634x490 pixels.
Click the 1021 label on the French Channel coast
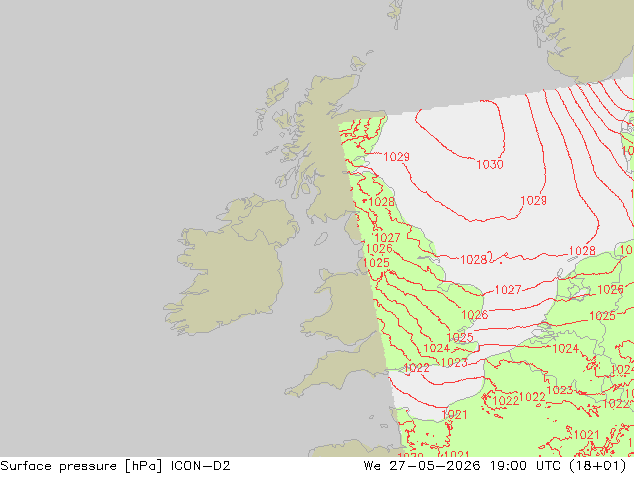[454, 414]
